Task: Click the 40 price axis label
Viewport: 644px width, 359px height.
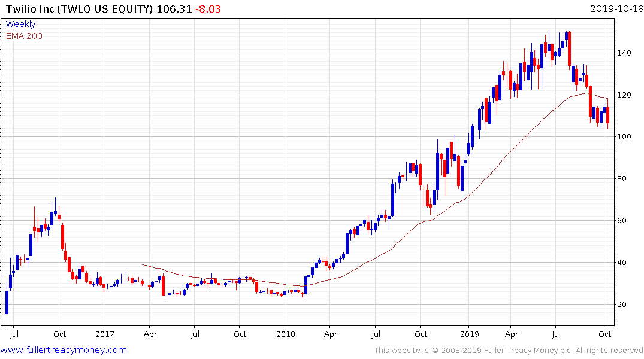Action: (x=622, y=262)
